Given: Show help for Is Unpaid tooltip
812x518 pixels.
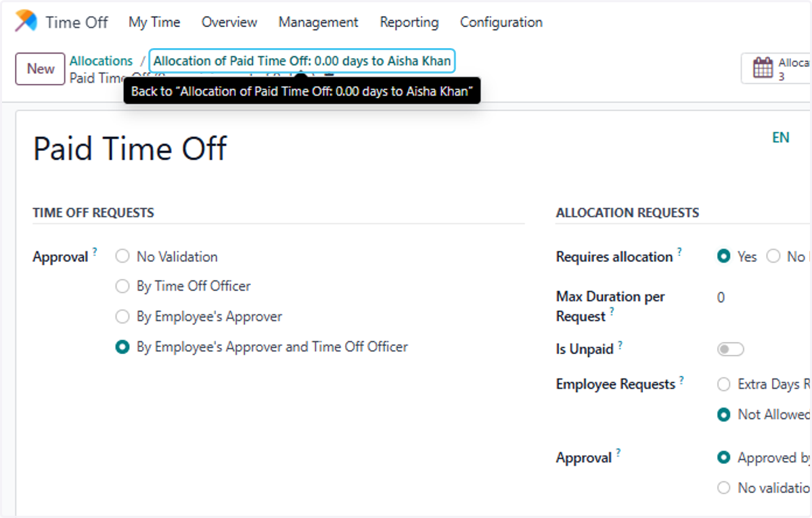Looking at the screenshot, I should point(620,345).
